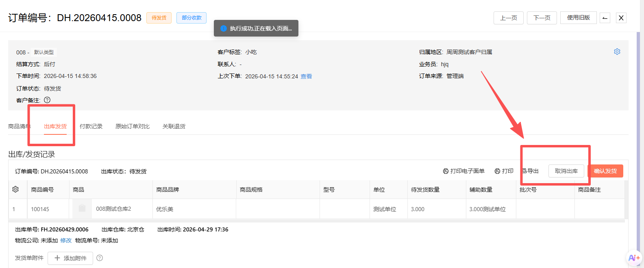
Task: Click product code cell 100145
Action: point(40,209)
